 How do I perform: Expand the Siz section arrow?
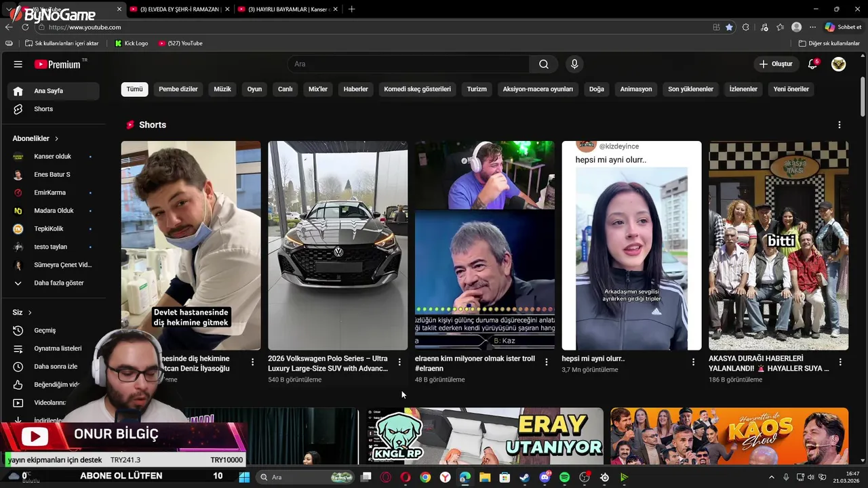pyautogui.click(x=30, y=312)
